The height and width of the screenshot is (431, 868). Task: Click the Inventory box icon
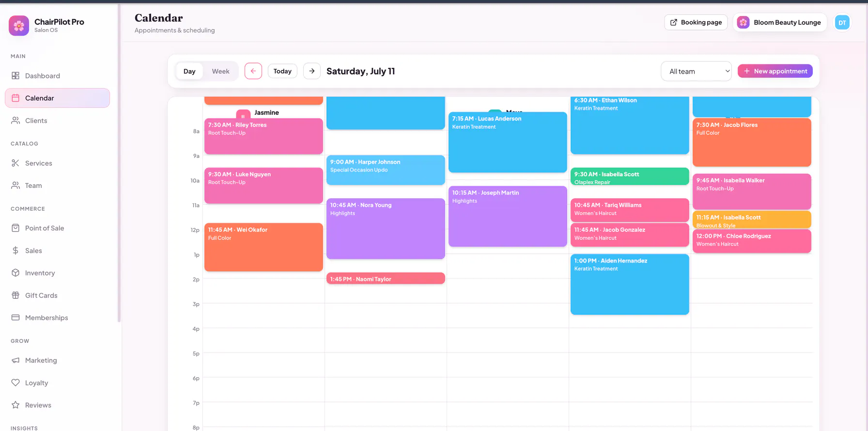point(15,273)
